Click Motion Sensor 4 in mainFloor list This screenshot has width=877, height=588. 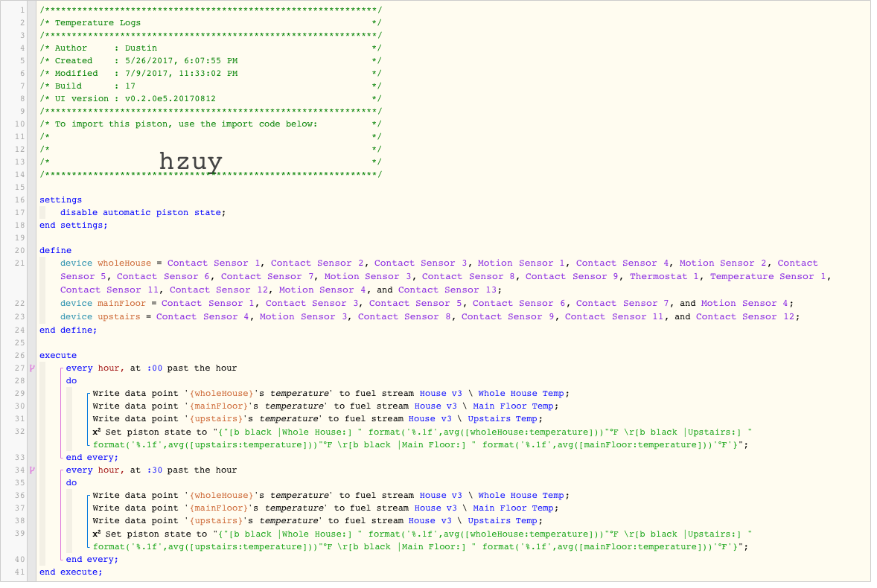click(x=744, y=304)
